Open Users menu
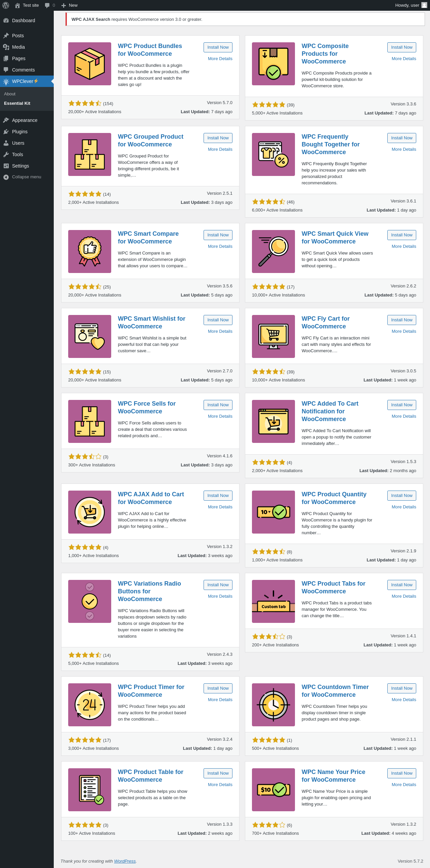This screenshot has width=430, height=868. pos(27,143)
